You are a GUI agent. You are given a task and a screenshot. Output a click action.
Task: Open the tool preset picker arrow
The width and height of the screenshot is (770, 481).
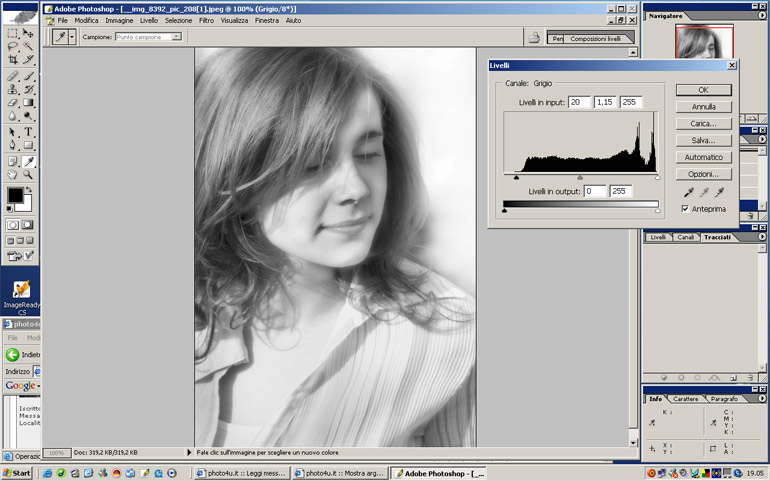pyautogui.click(x=72, y=37)
